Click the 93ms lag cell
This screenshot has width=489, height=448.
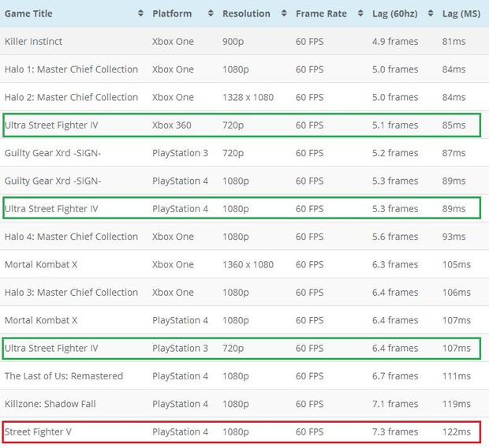454,237
